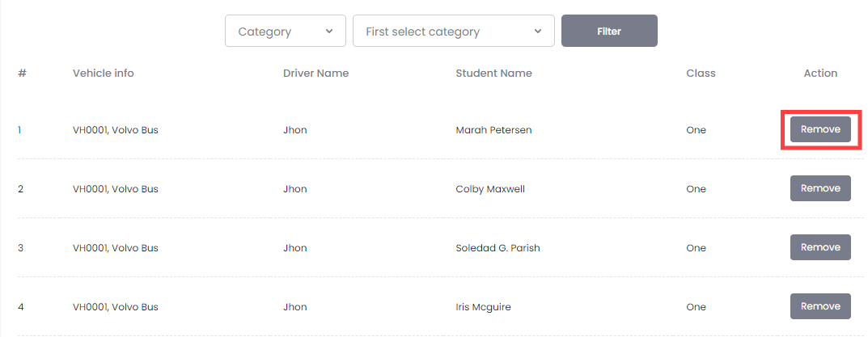Select the Marah Petersen student name
This screenshot has height=337, width=868.
click(x=493, y=130)
